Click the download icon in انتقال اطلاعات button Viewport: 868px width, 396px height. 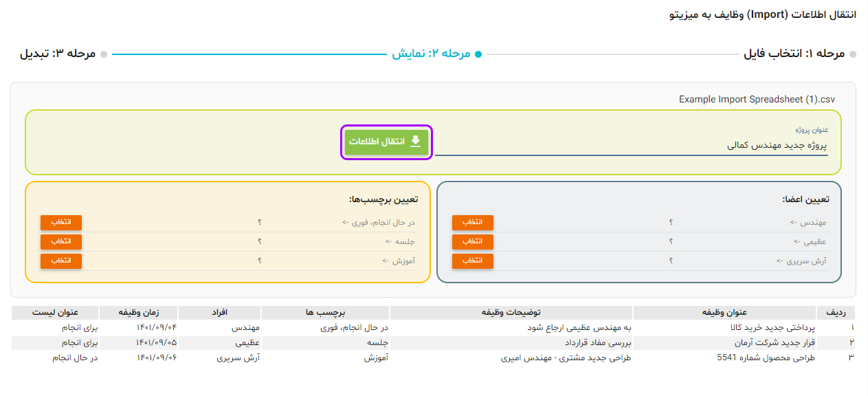pos(415,141)
